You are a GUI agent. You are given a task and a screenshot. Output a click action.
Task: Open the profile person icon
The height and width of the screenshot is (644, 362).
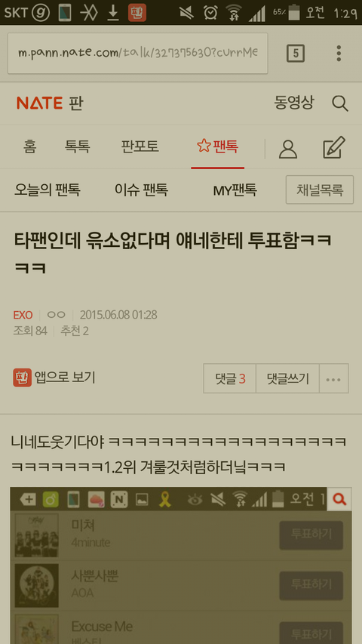287,148
